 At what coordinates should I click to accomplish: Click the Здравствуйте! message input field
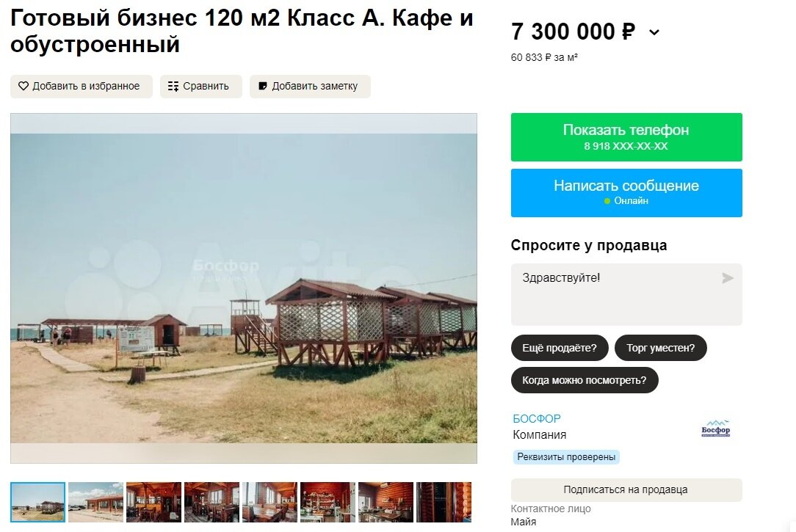tap(626, 294)
